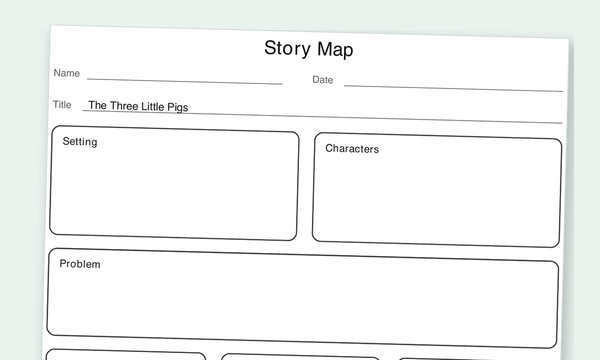
Task: Click the 'Title' label
Action: pos(62,104)
